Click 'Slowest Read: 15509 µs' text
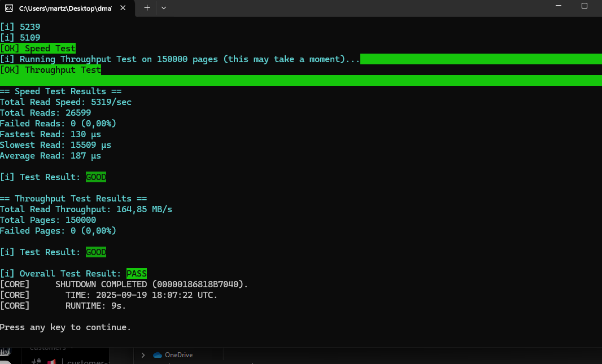Image resolution: width=602 pixels, height=364 pixels. 55,145
